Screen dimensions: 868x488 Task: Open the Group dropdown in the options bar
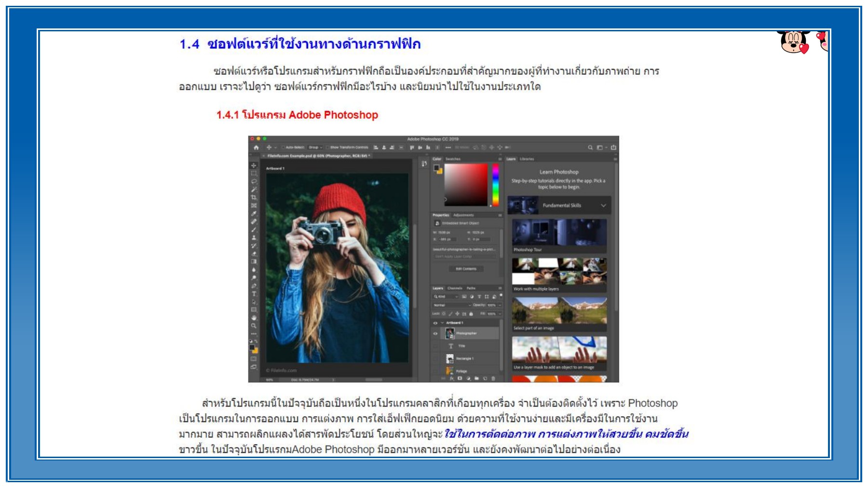point(315,148)
